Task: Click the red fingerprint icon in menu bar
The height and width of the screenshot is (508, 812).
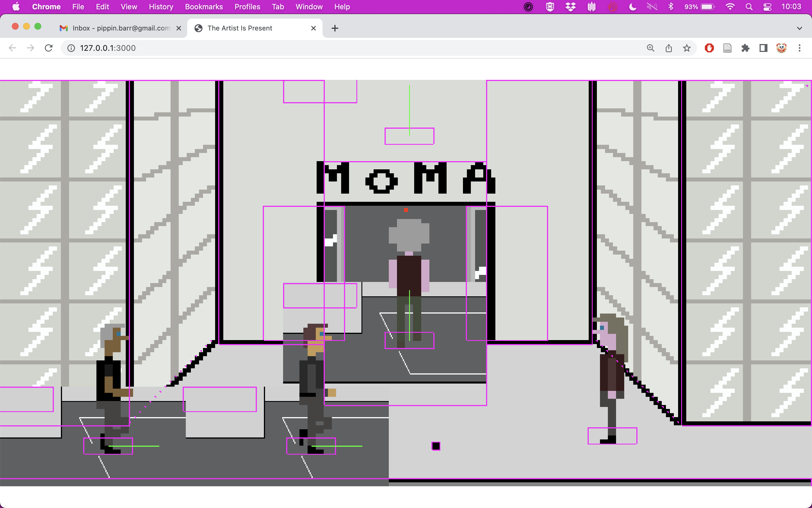Action: (x=613, y=7)
